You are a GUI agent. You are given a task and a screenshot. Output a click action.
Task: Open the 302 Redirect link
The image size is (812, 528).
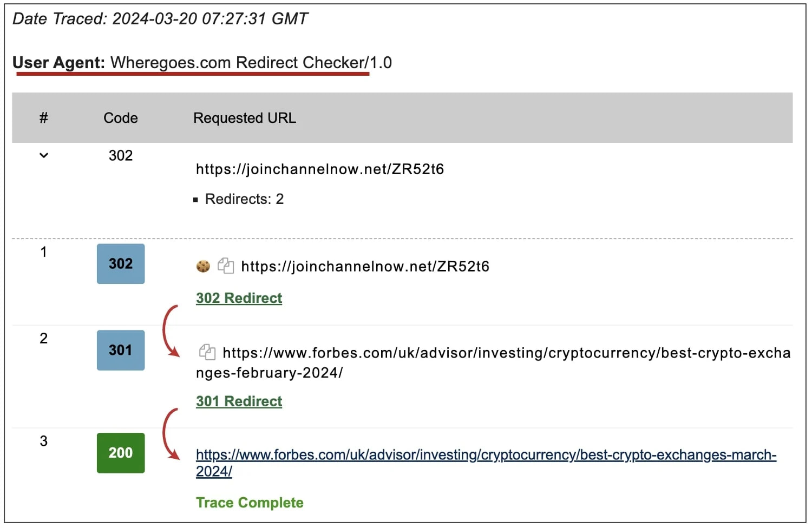(239, 298)
